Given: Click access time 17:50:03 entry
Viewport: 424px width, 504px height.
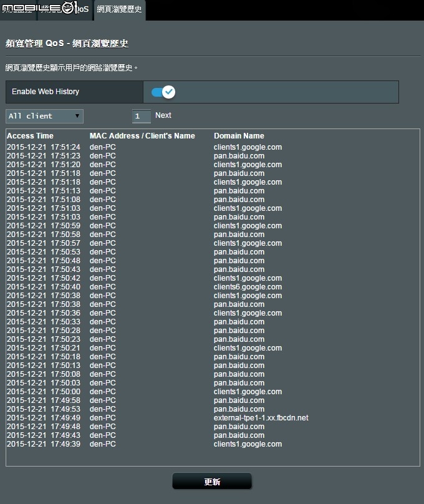Looking at the screenshot, I should (x=44, y=383).
